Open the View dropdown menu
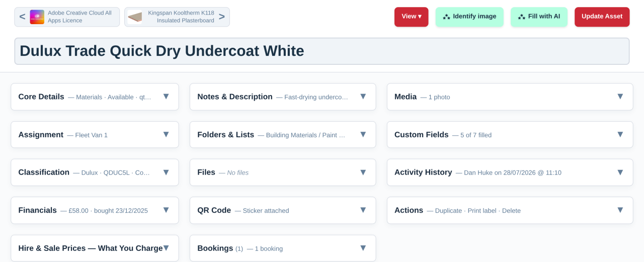 click(411, 17)
